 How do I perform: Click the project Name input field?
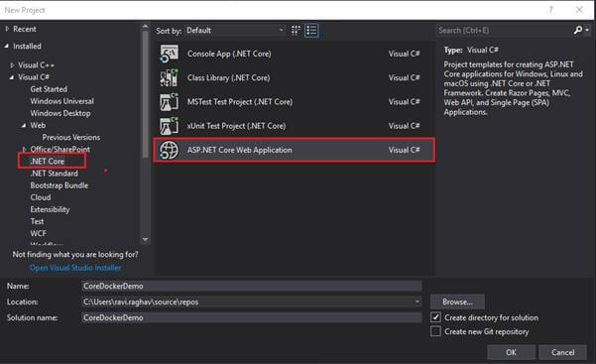[x=251, y=286]
